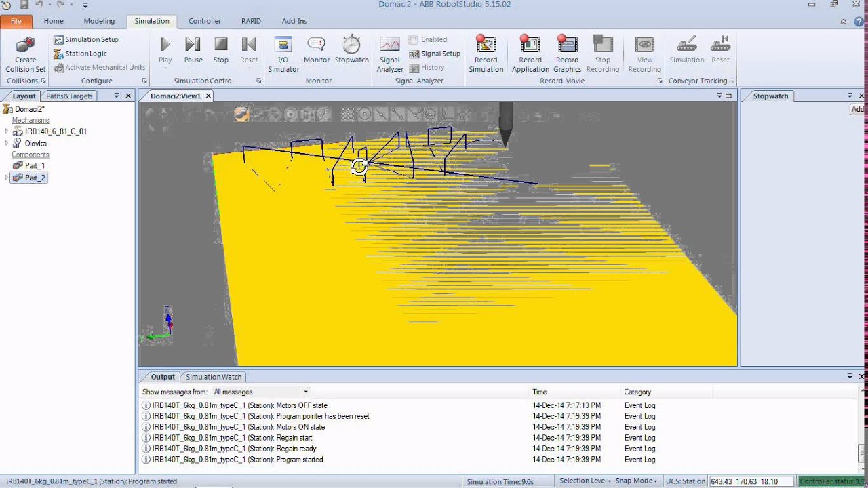Click Record Simulation

pyautogui.click(x=486, y=54)
